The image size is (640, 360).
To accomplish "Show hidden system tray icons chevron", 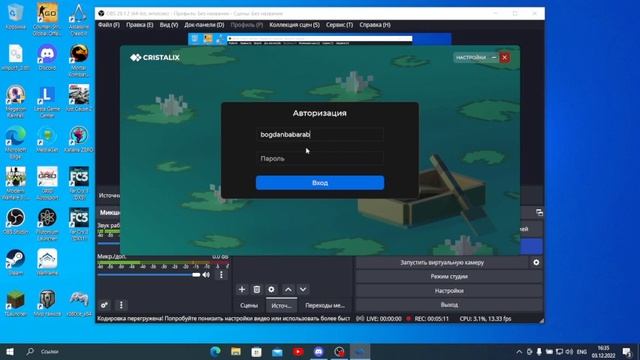I will (519, 351).
